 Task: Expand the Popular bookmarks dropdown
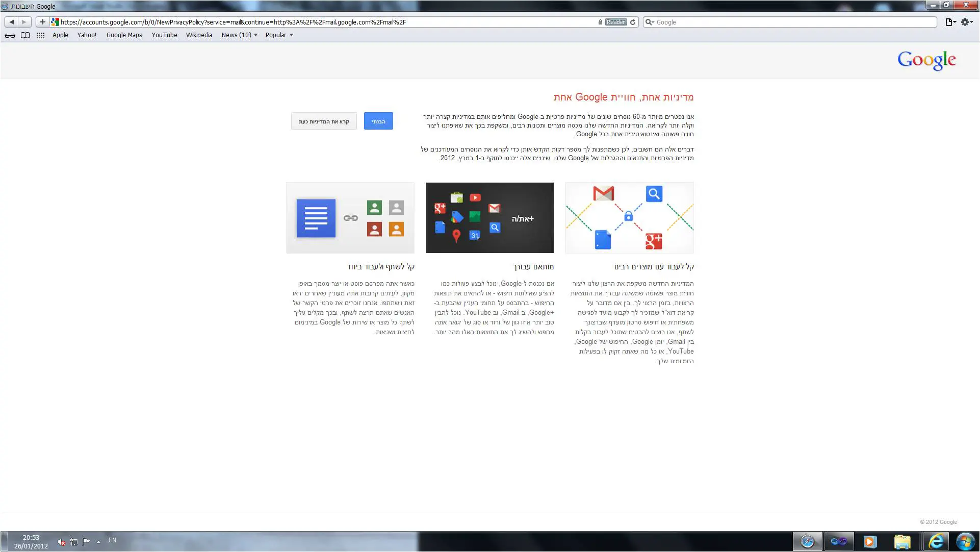click(279, 35)
